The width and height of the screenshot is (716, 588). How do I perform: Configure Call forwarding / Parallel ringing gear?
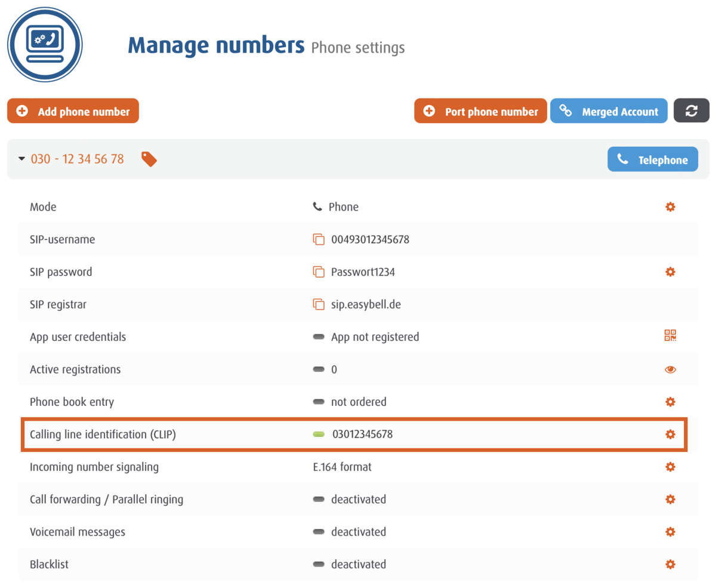tap(670, 499)
